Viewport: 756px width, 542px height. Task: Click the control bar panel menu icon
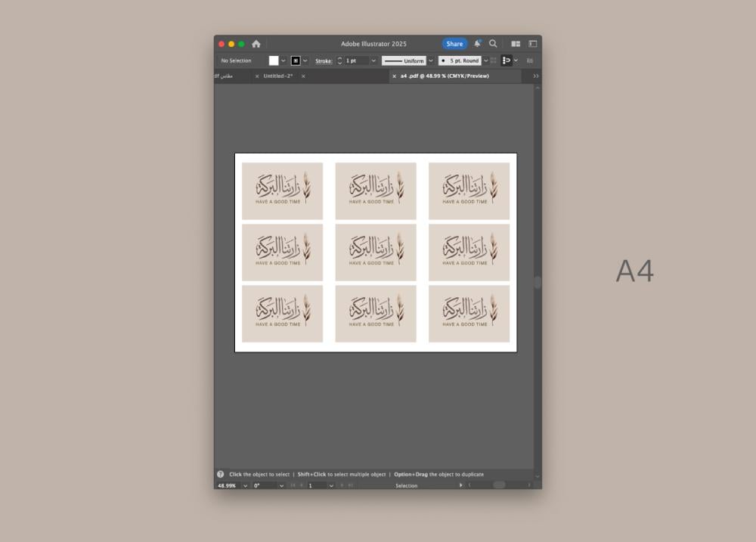click(x=530, y=60)
